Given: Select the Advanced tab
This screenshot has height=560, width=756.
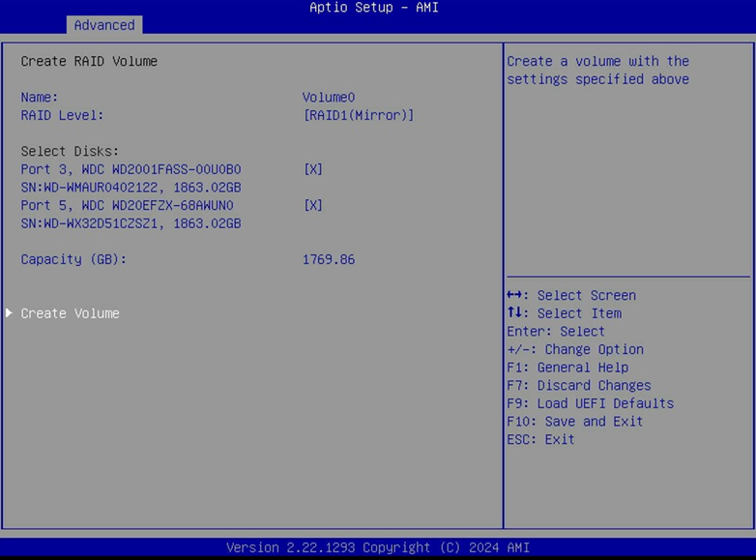Looking at the screenshot, I should point(104,25).
